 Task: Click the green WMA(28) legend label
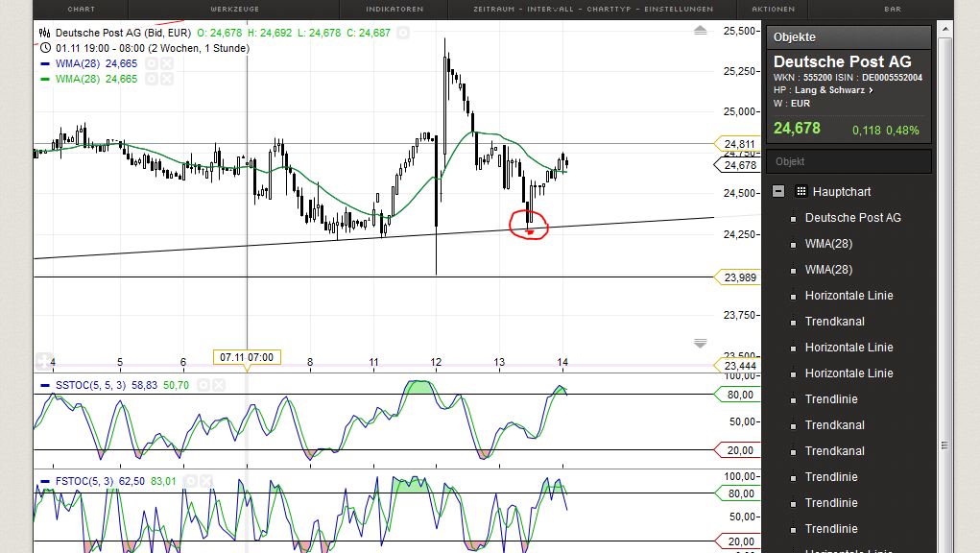pos(78,79)
